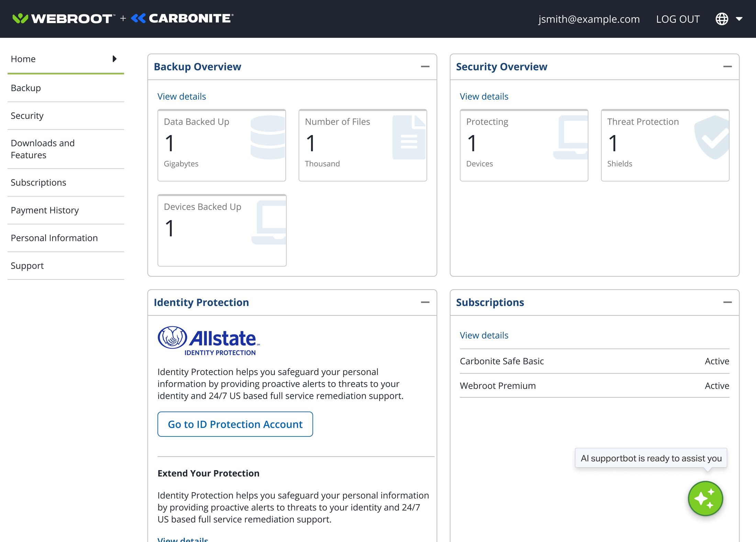Collapse the Identity Protection panel
This screenshot has height=542, width=756.
coord(425,302)
